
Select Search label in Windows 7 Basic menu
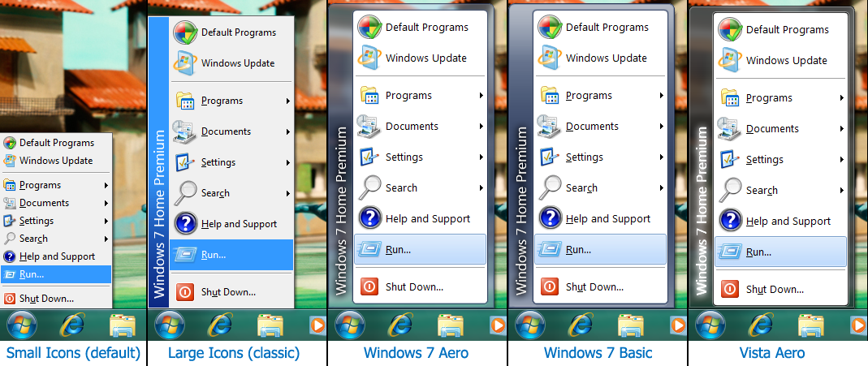pyautogui.click(x=581, y=188)
